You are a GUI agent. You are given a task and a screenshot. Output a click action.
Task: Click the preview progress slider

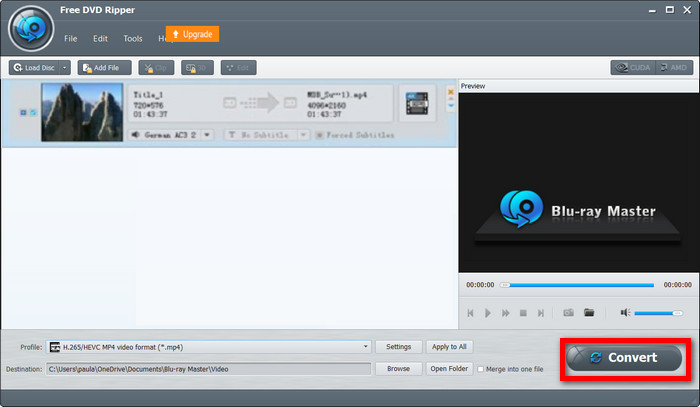[577, 285]
